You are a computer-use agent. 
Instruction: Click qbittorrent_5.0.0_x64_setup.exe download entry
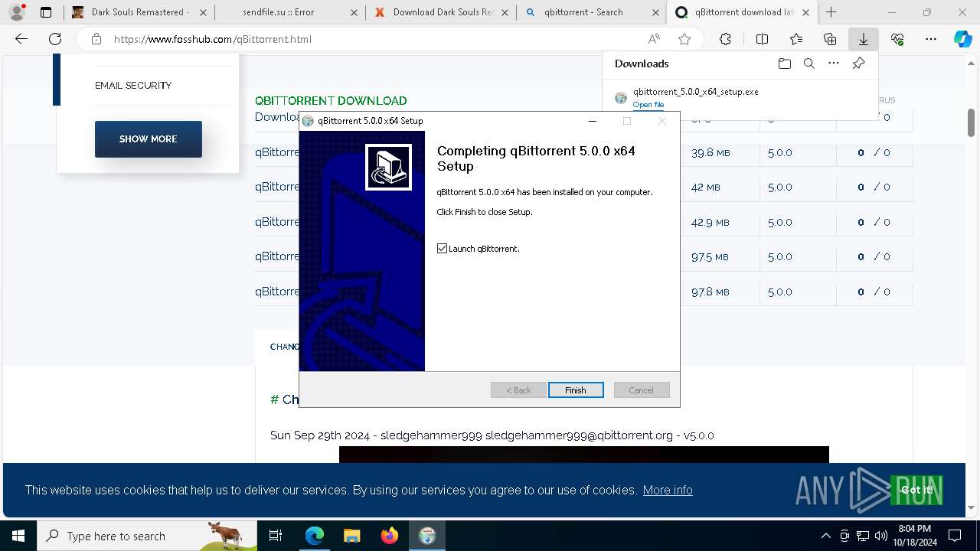(x=695, y=92)
